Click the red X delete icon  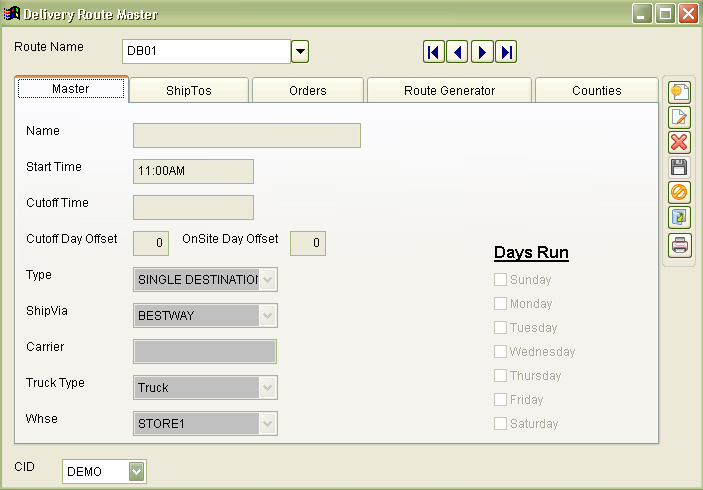pos(680,142)
